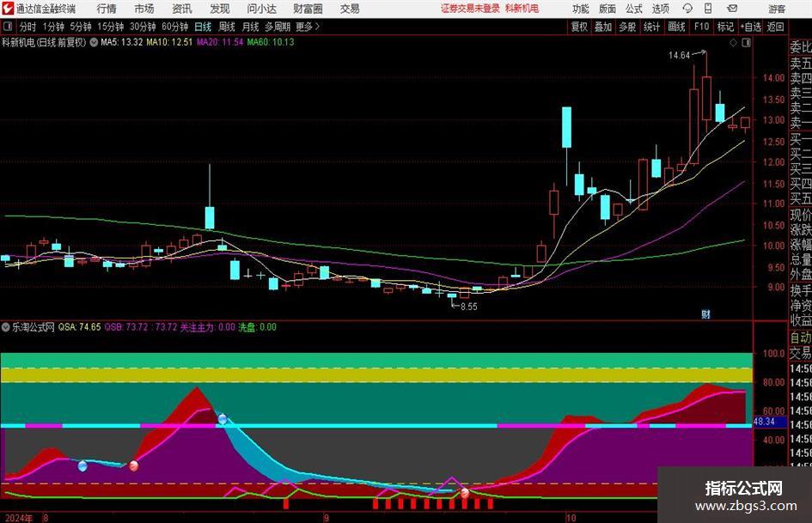The width and height of the screenshot is (812, 523).
Task: Click the 标记 toolbar button
Action: 725,27
